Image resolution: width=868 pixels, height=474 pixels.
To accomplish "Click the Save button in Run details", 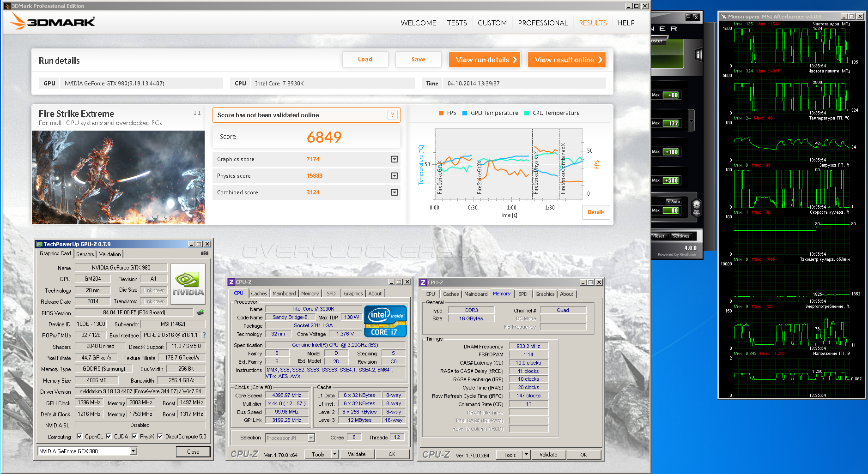I will click(x=419, y=60).
